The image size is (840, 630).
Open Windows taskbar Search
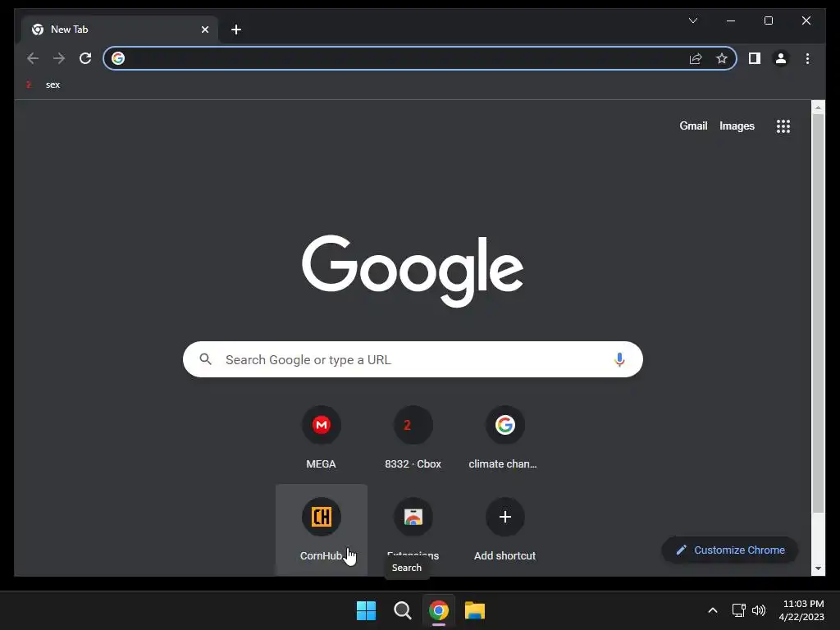click(402, 610)
